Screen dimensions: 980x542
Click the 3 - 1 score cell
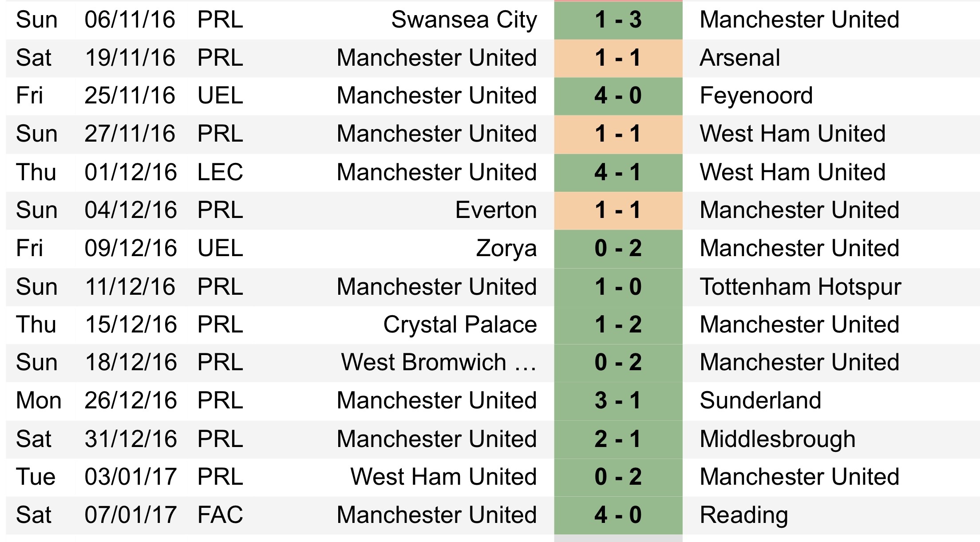[x=618, y=401]
